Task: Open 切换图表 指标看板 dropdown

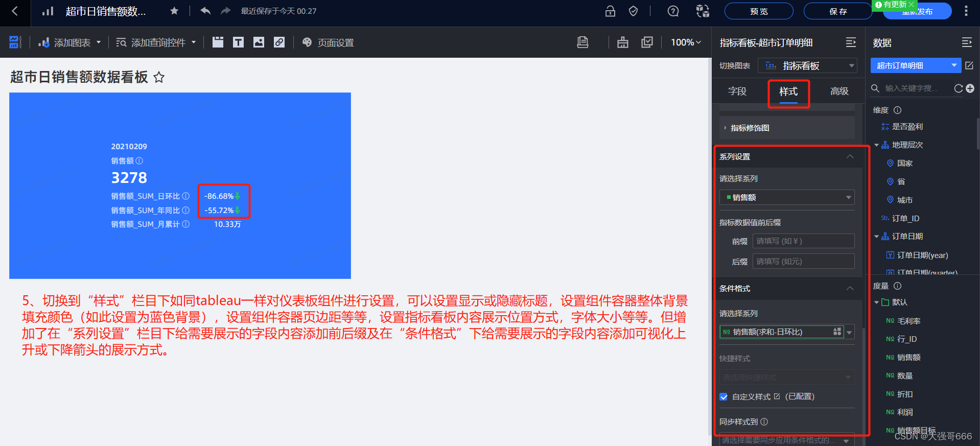Action: [807, 65]
